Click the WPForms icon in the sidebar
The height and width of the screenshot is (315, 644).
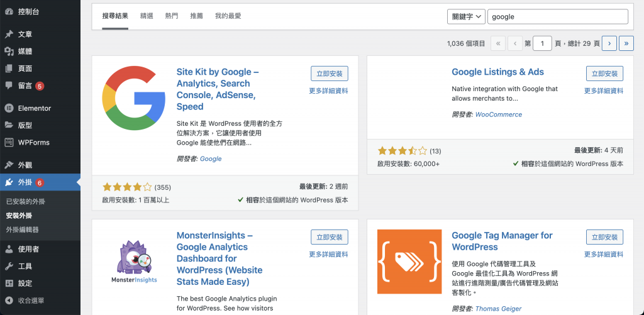pos(9,143)
